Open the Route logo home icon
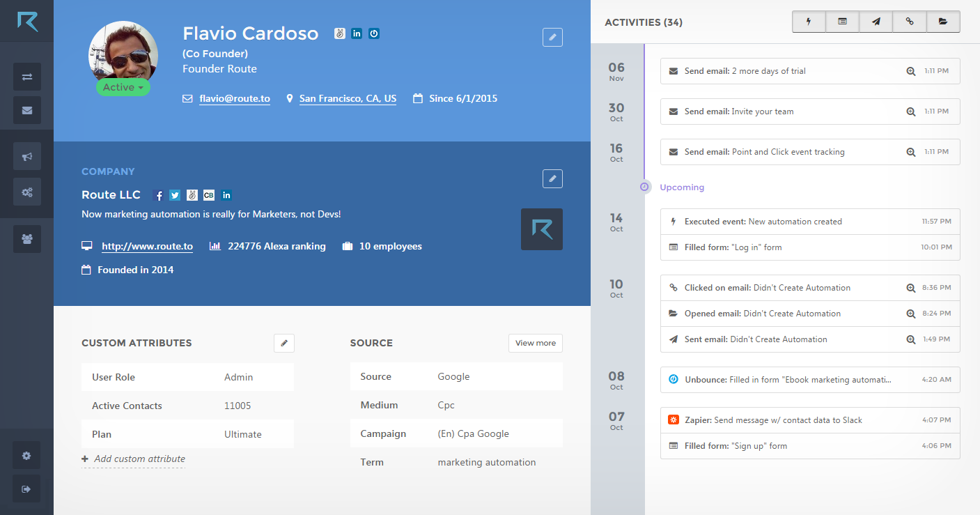The image size is (980, 515). coord(27,21)
